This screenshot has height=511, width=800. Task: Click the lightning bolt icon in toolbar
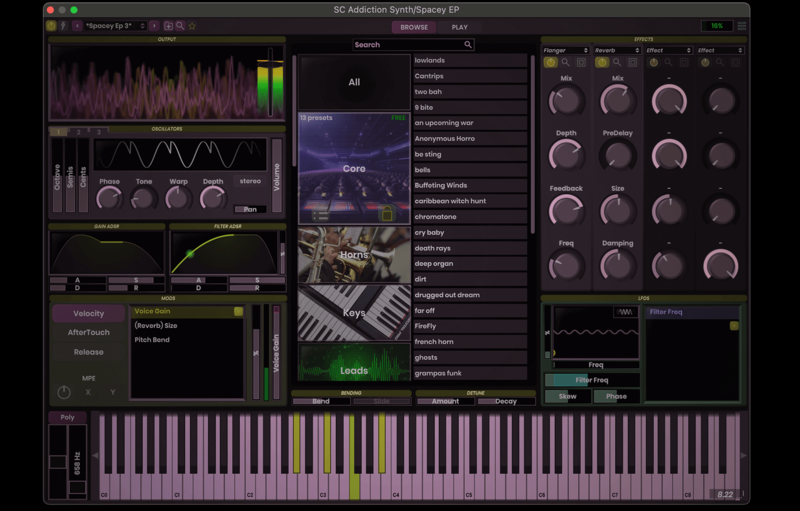pos(64,25)
